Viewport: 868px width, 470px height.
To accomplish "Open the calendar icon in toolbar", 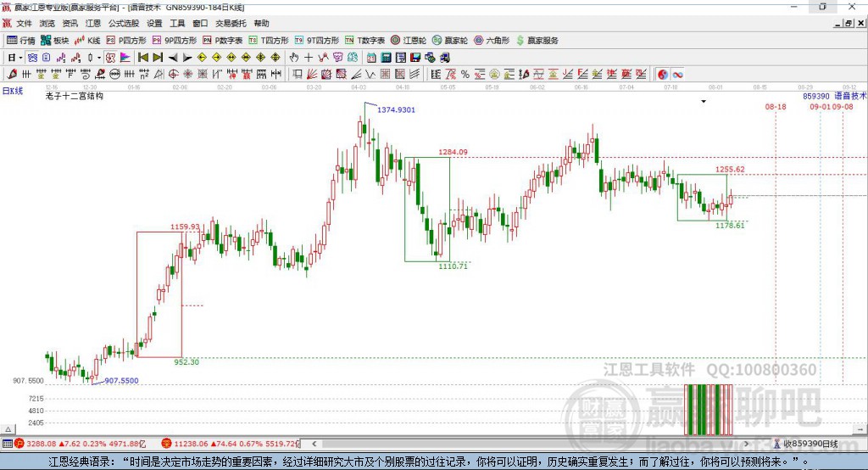I will (x=371, y=58).
